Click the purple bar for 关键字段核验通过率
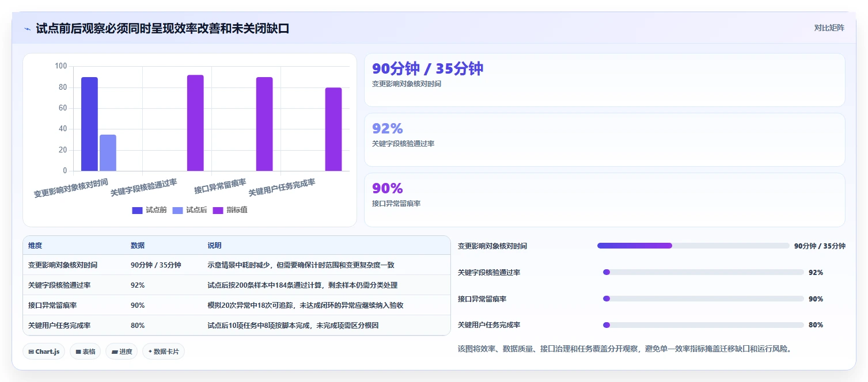Image resolution: width=868 pixels, height=382 pixels. 195,123
